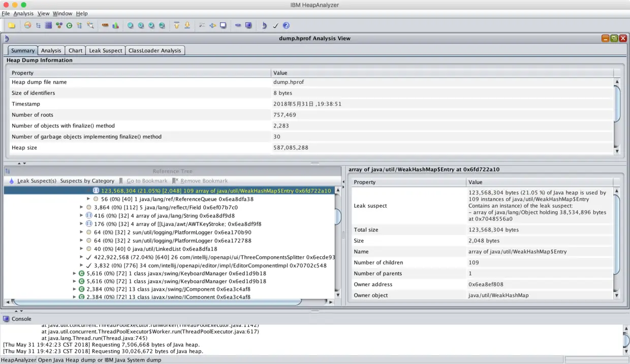Click the brown ruler-shaped toolbar icon
The height and width of the screenshot is (364, 630).
pyautogui.click(x=105, y=25)
